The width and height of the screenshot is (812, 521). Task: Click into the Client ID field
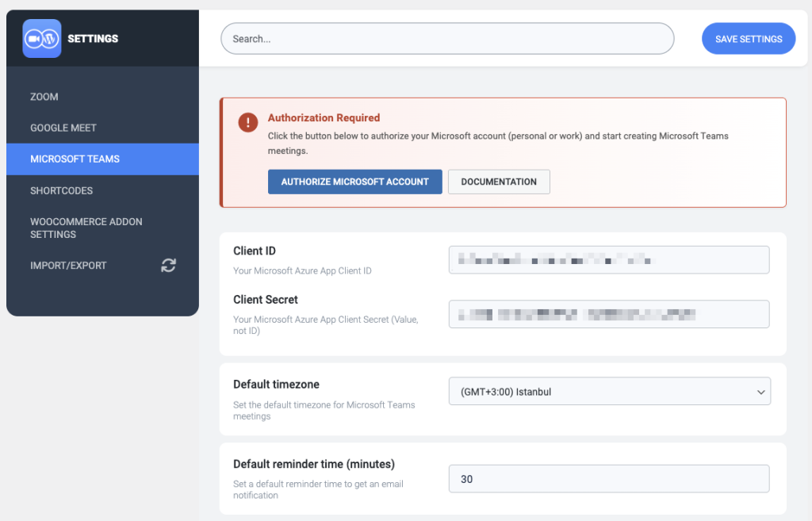608,260
